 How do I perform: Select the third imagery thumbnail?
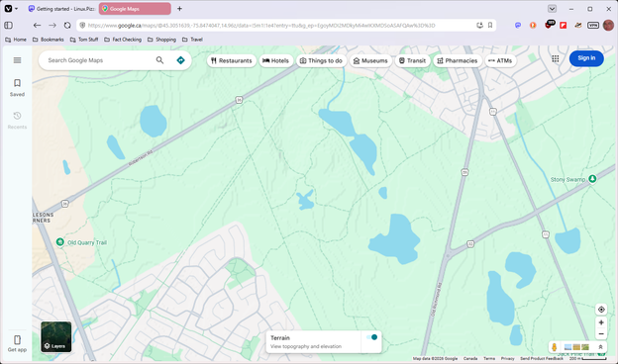click(x=585, y=347)
